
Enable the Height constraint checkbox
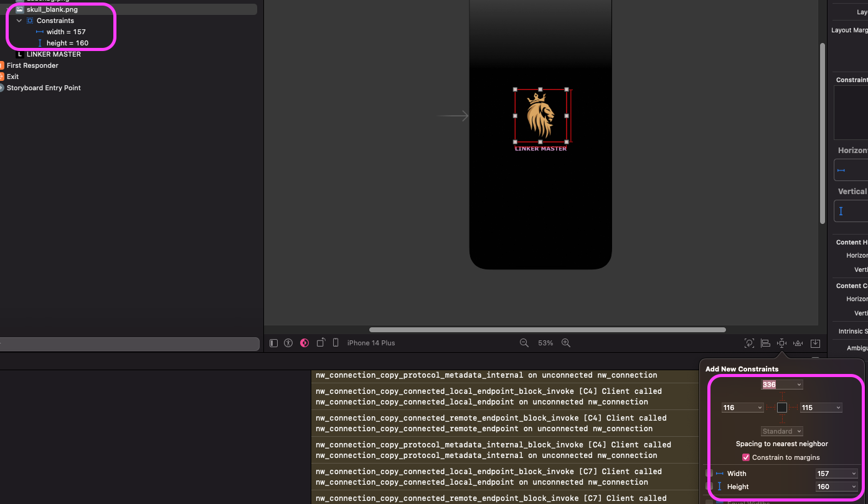[709, 487]
